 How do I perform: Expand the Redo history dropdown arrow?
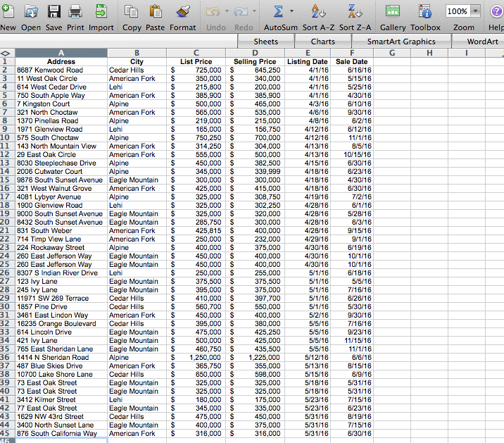coord(254,11)
